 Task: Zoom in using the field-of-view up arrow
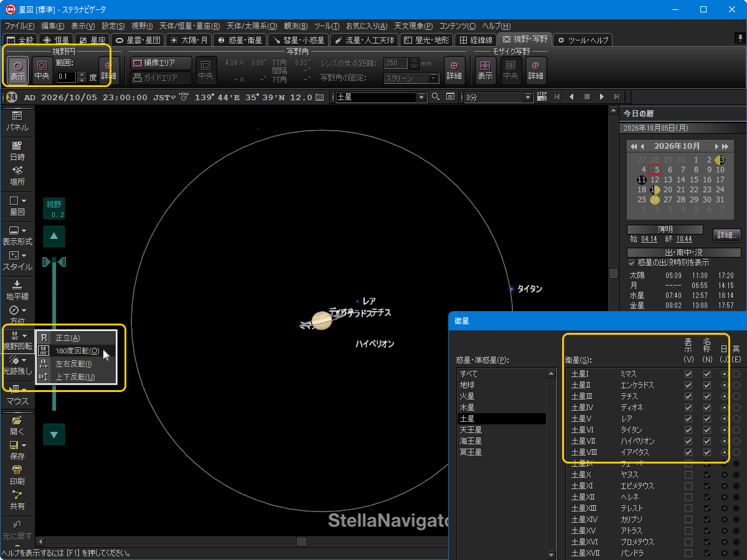click(54, 236)
